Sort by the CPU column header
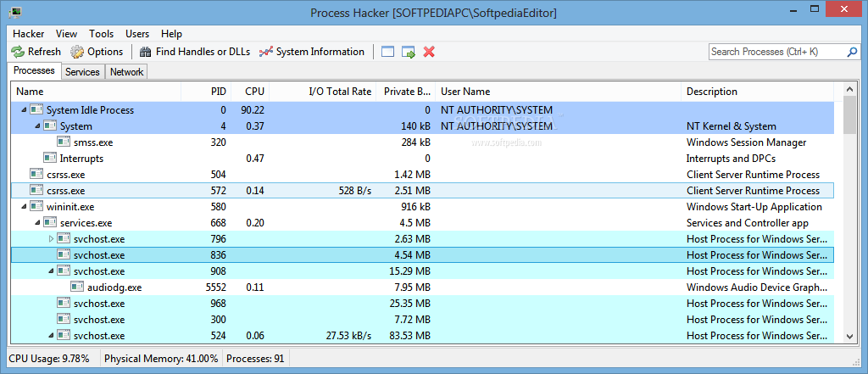Viewport: 868px width, 374px height. [x=250, y=92]
